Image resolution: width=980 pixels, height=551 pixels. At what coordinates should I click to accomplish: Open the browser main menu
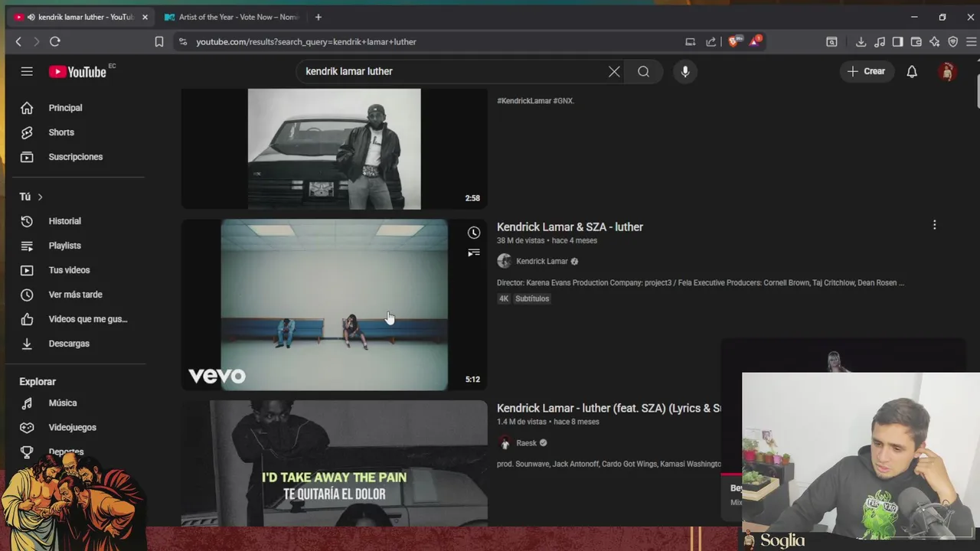pyautogui.click(x=971, y=41)
